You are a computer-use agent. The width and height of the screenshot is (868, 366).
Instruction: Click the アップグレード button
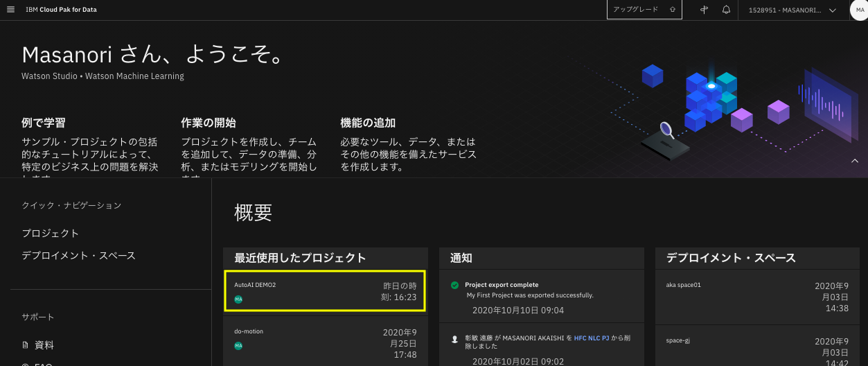click(644, 10)
